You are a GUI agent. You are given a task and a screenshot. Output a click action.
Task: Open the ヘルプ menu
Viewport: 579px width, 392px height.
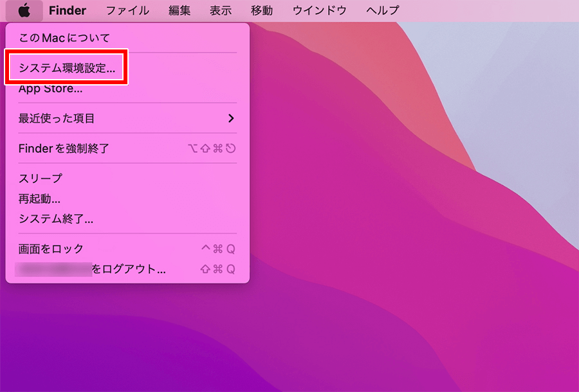tap(383, 10)
